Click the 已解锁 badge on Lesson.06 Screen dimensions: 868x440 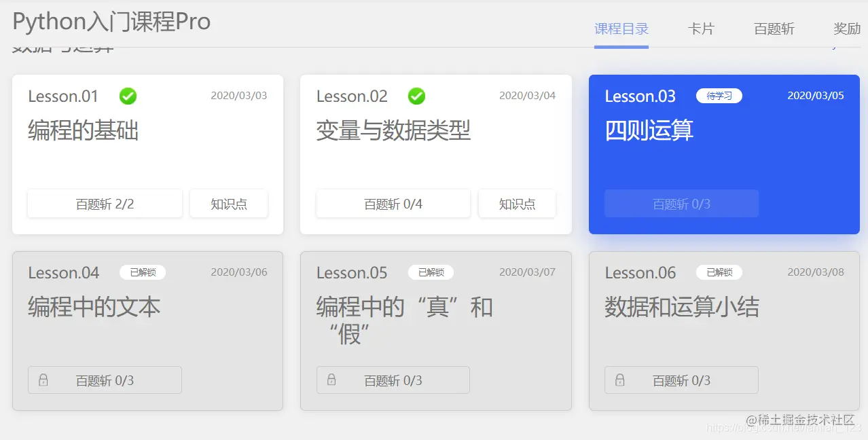tap(719, 272)
